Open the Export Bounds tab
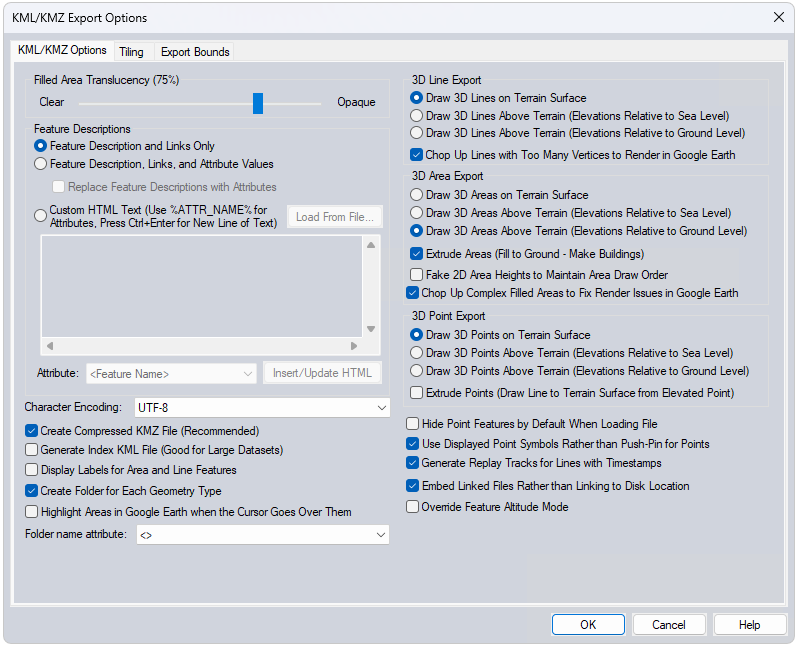Viewport: 798px width, 647px height. point(195,52)
